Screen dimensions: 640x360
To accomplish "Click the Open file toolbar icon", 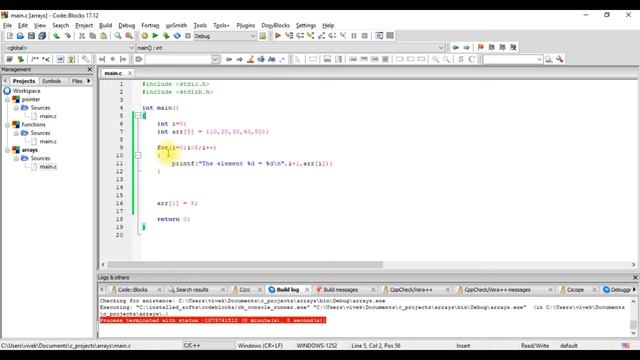I will [x=20, y=36].
